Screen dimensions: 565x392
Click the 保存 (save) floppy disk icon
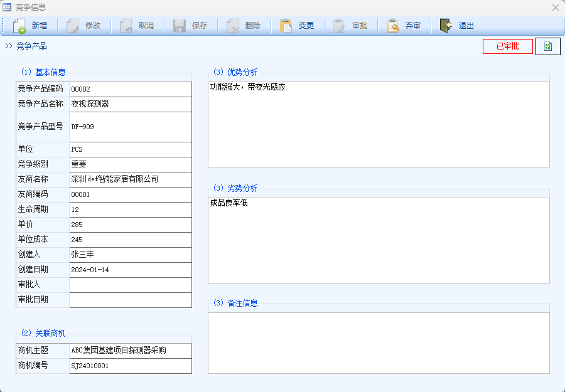tap(179, 26)
